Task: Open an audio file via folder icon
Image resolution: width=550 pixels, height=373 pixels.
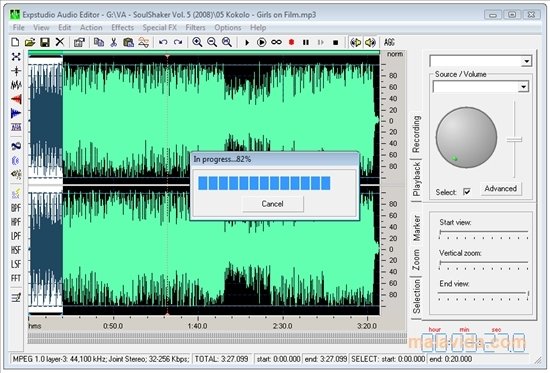Action: pyautogui.click(x=30, y=42)
